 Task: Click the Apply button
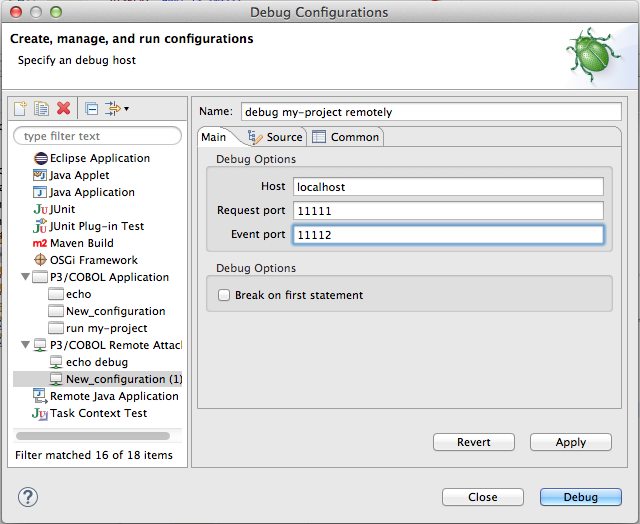[x=571, y=442]
